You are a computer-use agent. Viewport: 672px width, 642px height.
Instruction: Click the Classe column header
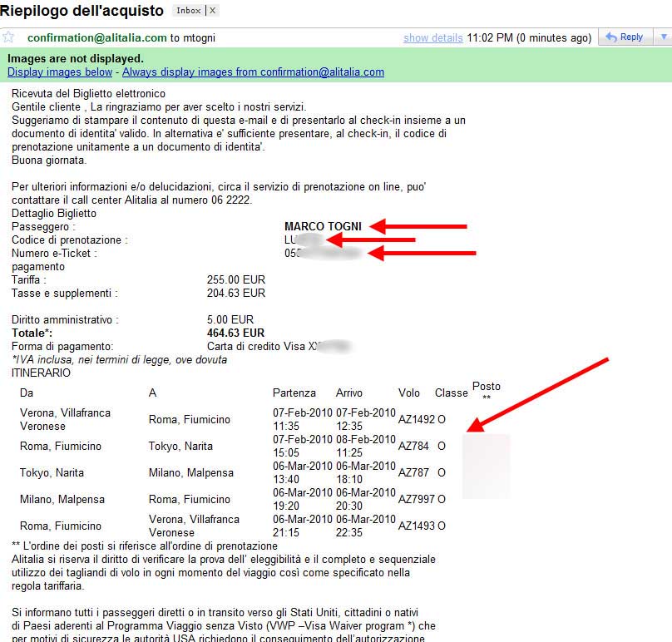pyautogui.click(x=452, y=393)
